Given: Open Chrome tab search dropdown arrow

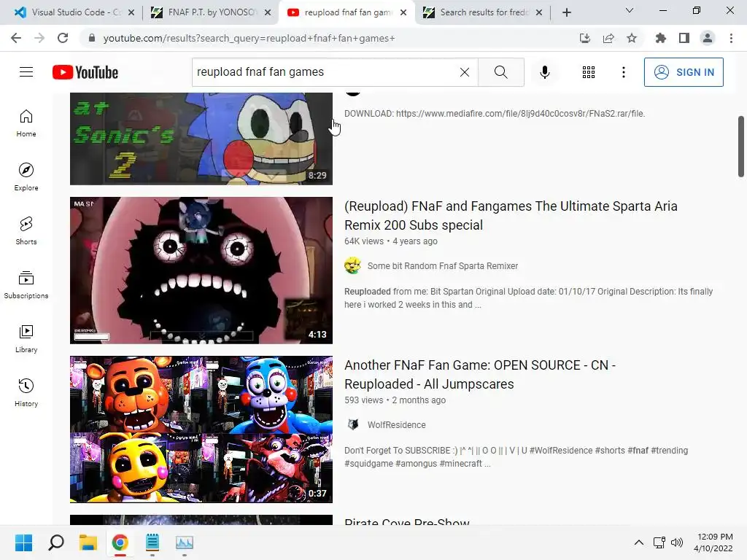Looking at the screenshot, I should point(630,10).
